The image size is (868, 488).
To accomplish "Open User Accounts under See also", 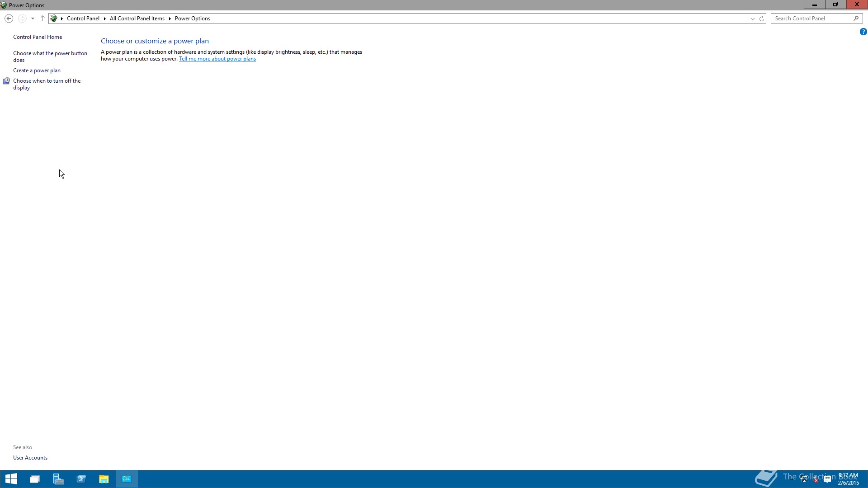I will coord(30,458).
